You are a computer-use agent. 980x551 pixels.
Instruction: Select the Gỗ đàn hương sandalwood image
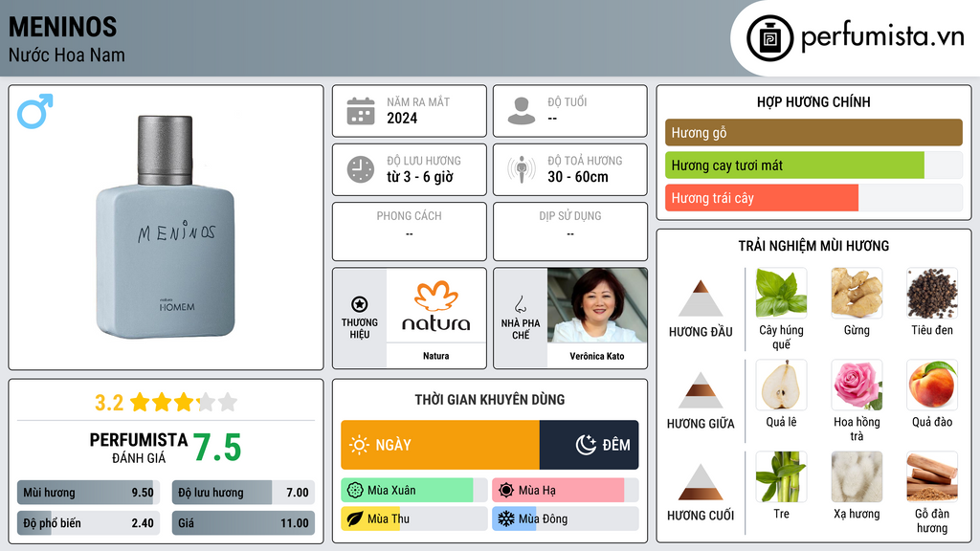point(932,476)
